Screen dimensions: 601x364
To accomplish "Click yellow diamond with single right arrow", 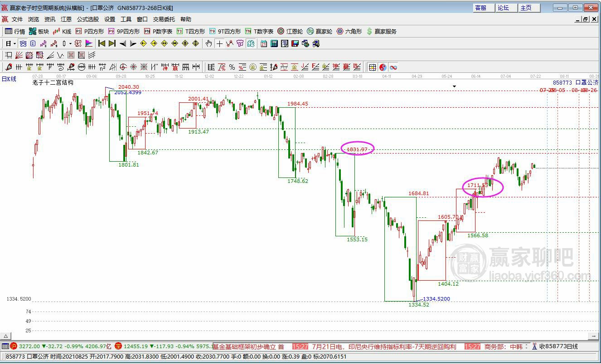I will (x=154, y=43).
